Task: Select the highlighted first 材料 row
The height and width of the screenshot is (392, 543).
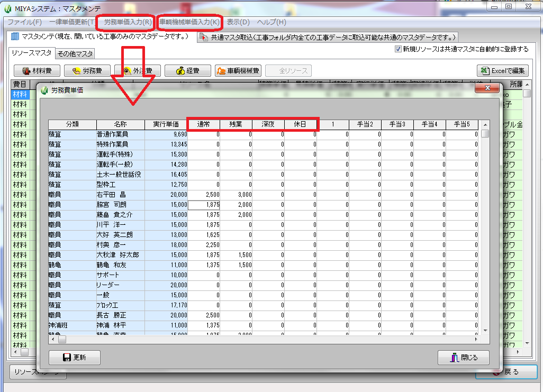Action: (20, 94)
